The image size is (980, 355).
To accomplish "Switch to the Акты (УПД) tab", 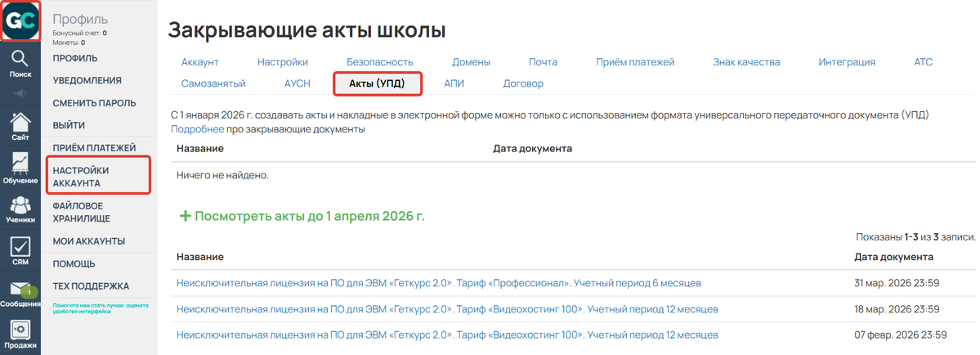I will point(377,83).
